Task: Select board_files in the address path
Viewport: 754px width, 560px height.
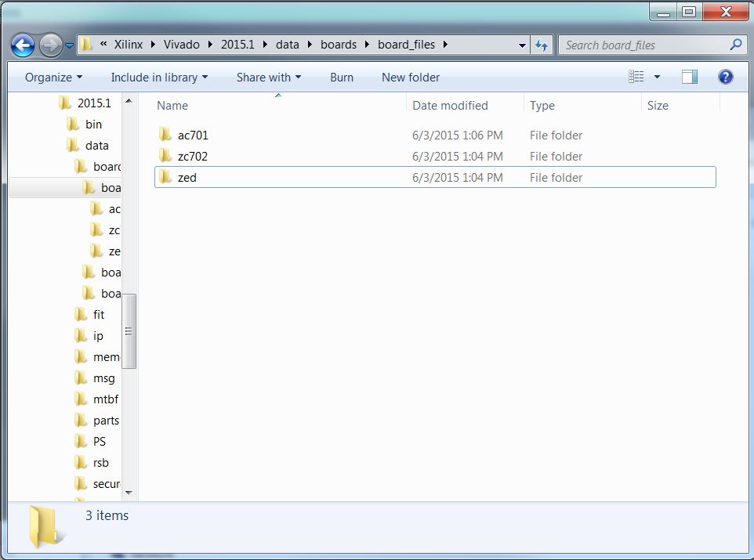Action: click(x=406, y=45)
